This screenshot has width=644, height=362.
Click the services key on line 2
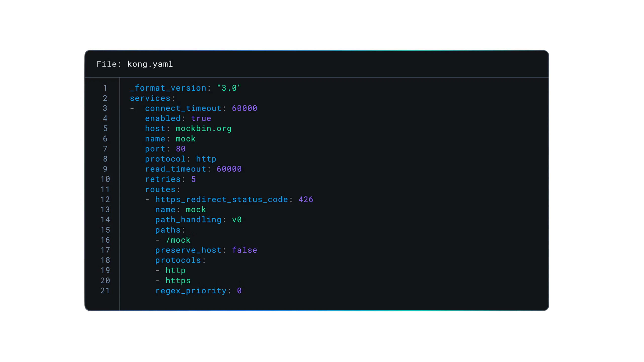[x=150, y=98]
